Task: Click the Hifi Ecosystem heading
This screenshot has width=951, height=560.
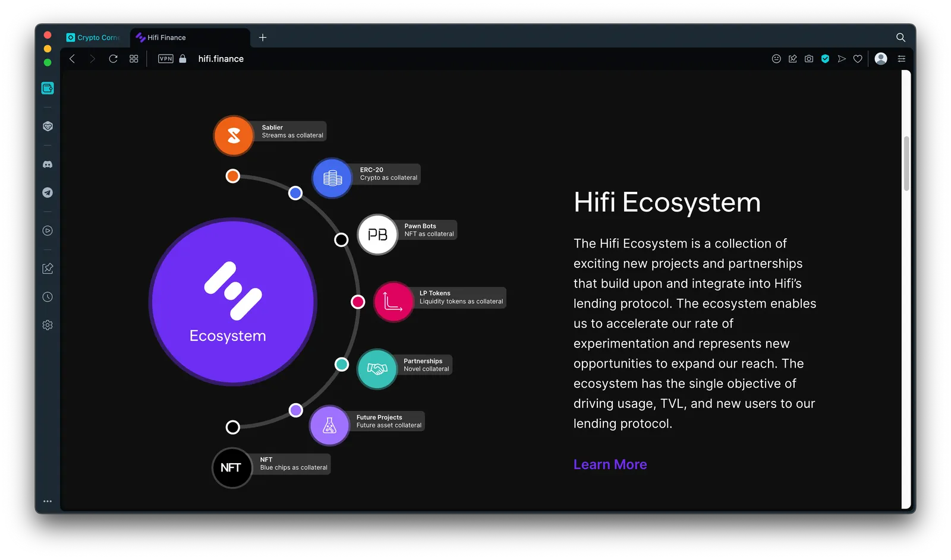Action: [667, 203]
